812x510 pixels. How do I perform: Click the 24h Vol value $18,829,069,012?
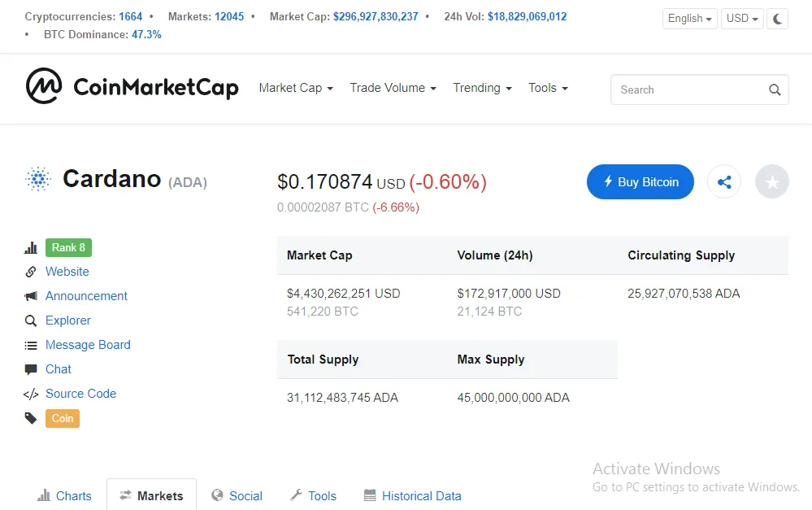[528, 16]
